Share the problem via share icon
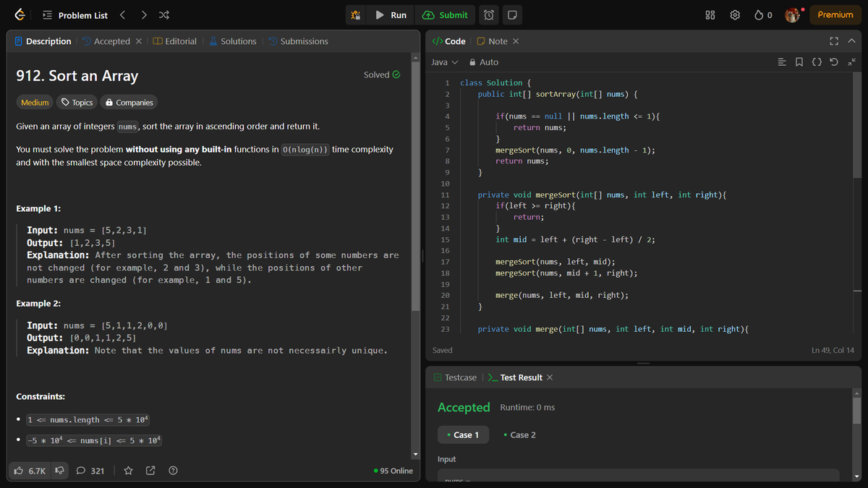 150,471
